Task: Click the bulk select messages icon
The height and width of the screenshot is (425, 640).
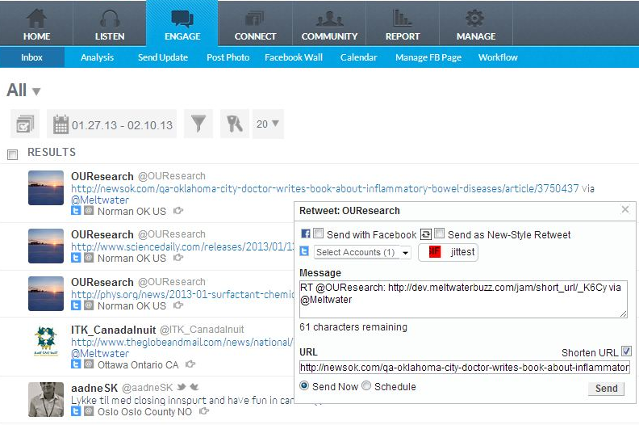Action: pos(25,124)
